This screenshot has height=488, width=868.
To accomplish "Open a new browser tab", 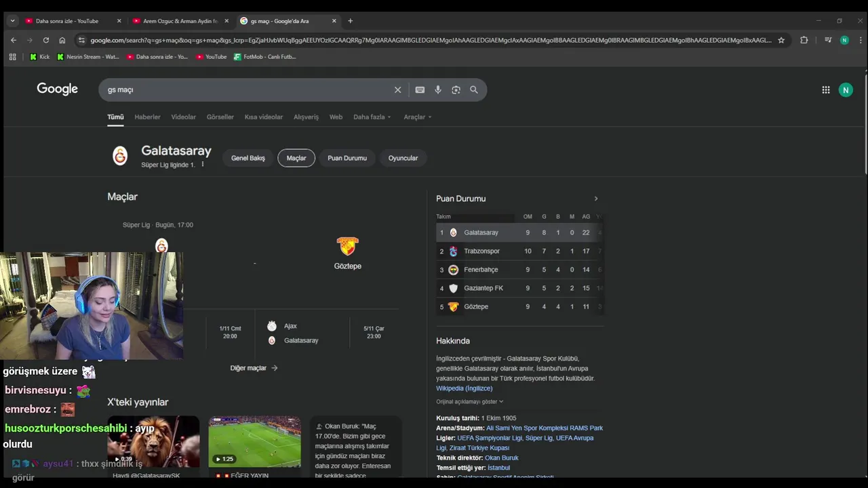I will [x=350, y=21].
